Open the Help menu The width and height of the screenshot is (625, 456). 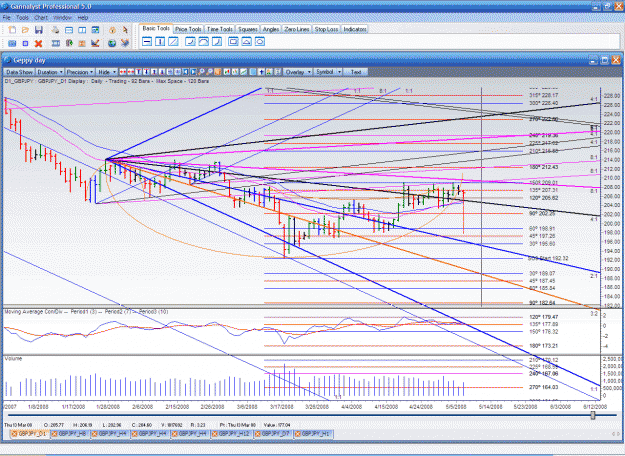83,18
